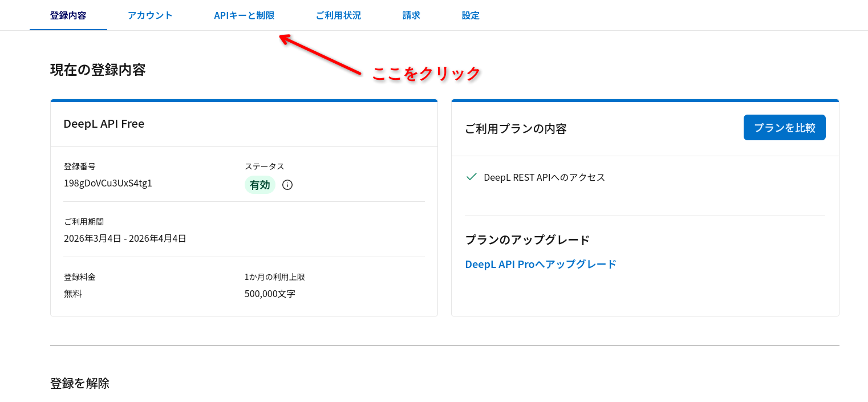This screenshot has height=402, width=868.
Task: Click the プランのアップグレード heading
Action: pos(526,240)
